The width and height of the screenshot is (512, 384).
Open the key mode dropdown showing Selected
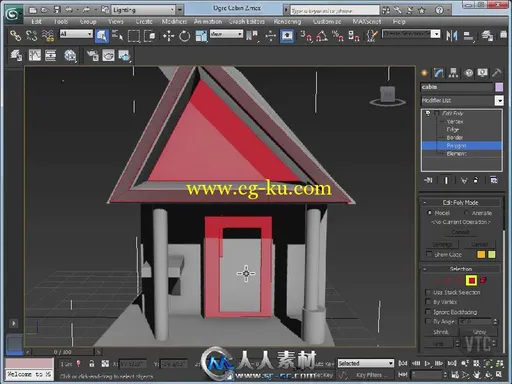(366, 363)
